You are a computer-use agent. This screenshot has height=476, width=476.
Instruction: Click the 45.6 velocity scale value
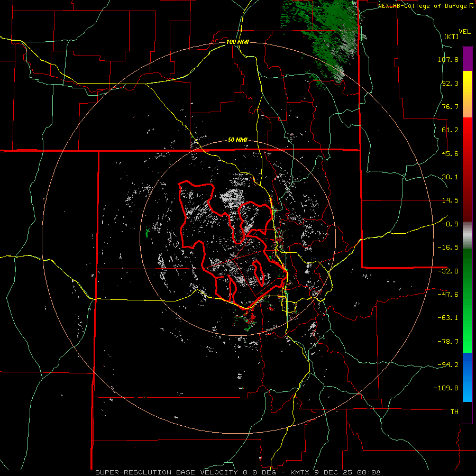pos(450,153)
